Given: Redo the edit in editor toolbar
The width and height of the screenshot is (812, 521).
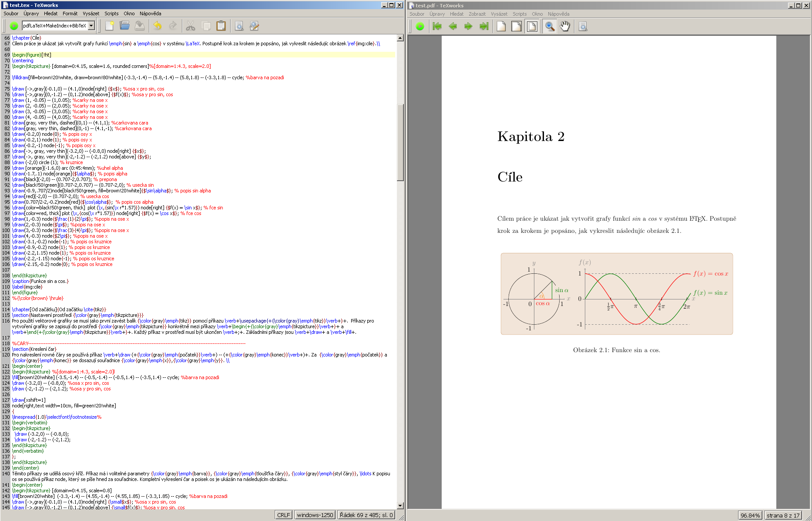Looking at the screenshot, I should point(173,26).
